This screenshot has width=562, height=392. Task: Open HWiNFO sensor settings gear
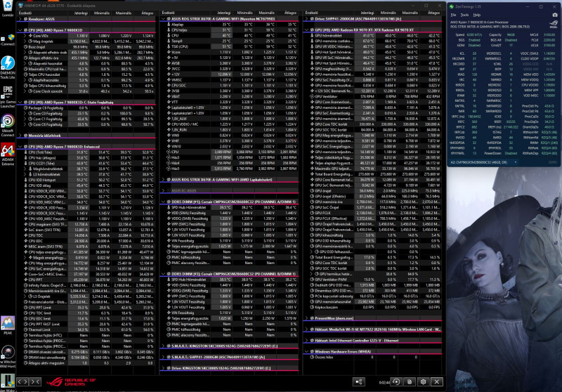point(424,382)
